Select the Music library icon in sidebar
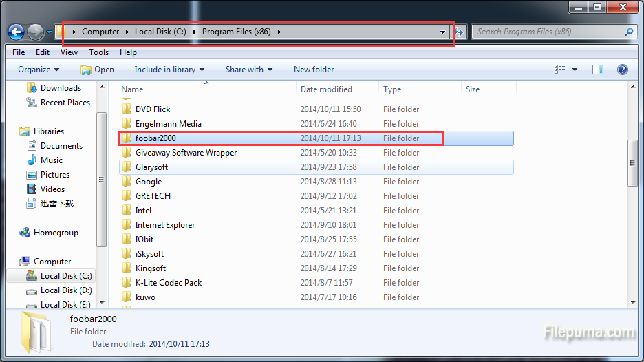Viewport: 644px width, 362px height. tap(32, 160)
